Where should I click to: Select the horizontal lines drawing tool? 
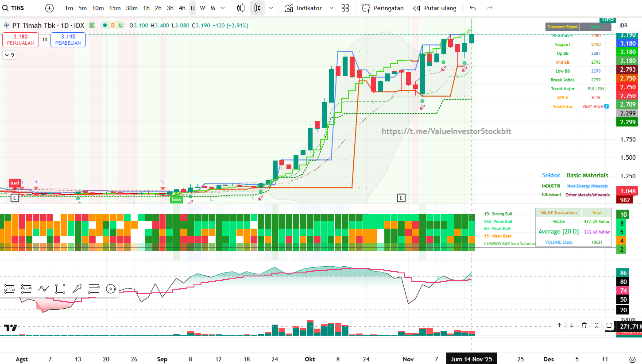tap(93, 289)
